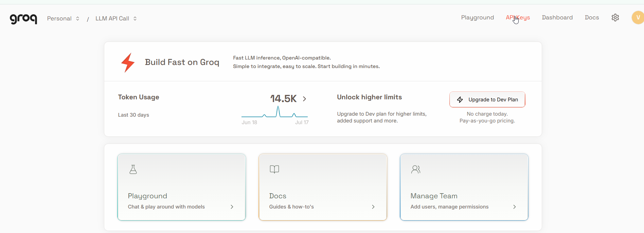Click the arrow on the Manage Team card

click(x=515, y=207)
